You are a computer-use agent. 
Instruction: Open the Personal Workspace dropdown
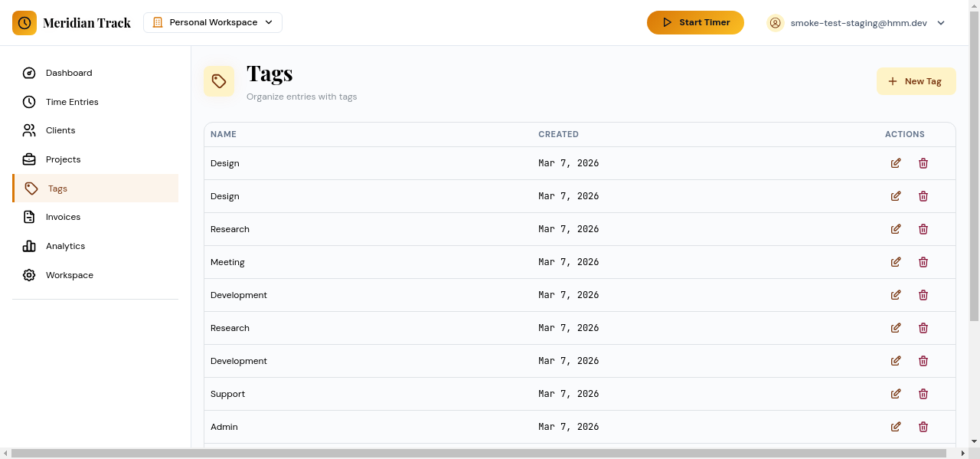coord(213,23)
